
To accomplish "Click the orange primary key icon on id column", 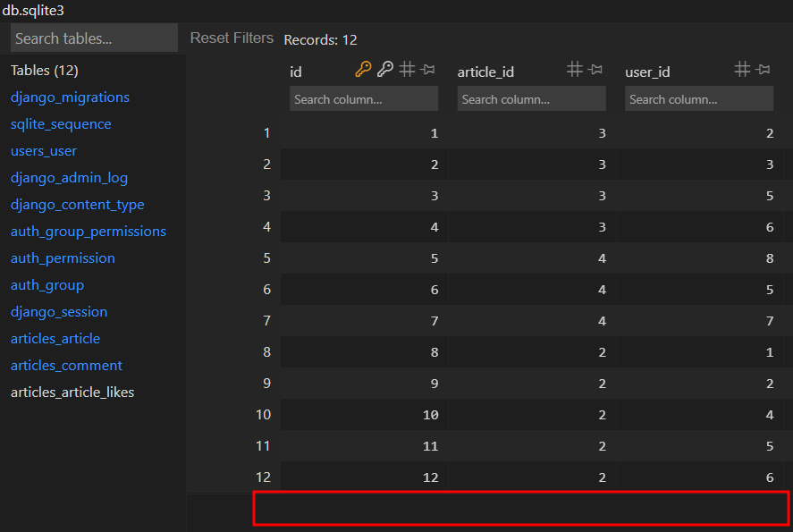I will [x=363, y=69].
